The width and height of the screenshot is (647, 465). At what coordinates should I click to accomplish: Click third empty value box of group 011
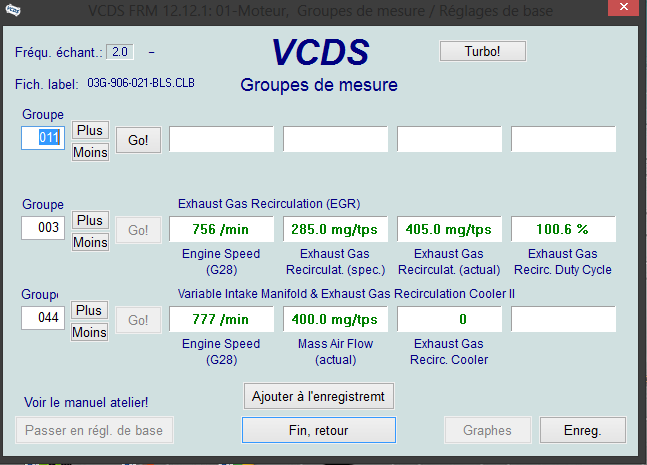449,139
